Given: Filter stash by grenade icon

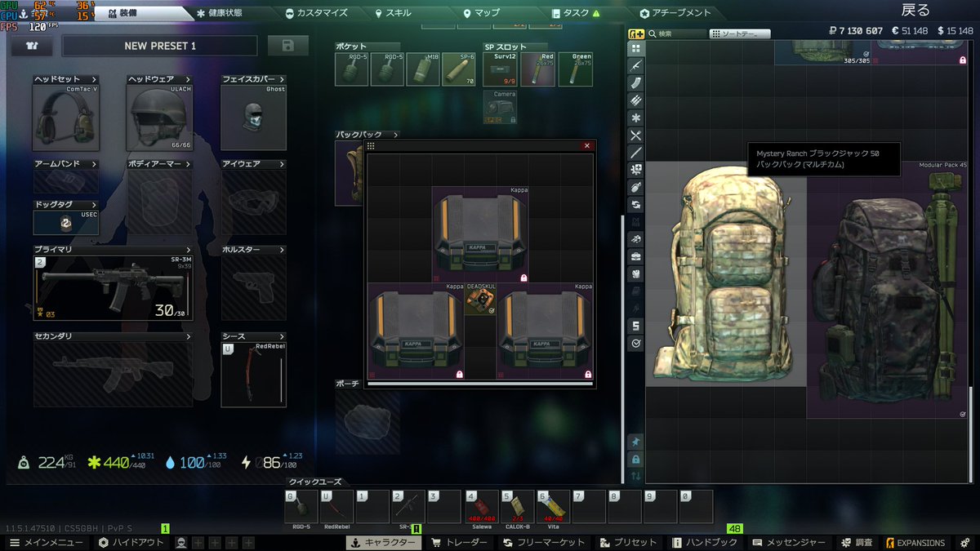Looking at the screenshot, I should (635, 187).
